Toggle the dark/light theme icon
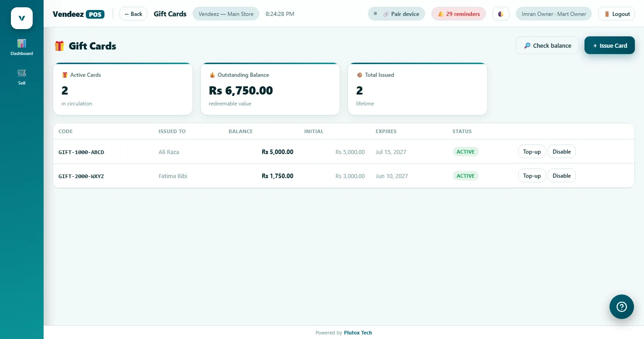This screenshot has height=339, width=644. pyautogui.click(x=501, y=14)
